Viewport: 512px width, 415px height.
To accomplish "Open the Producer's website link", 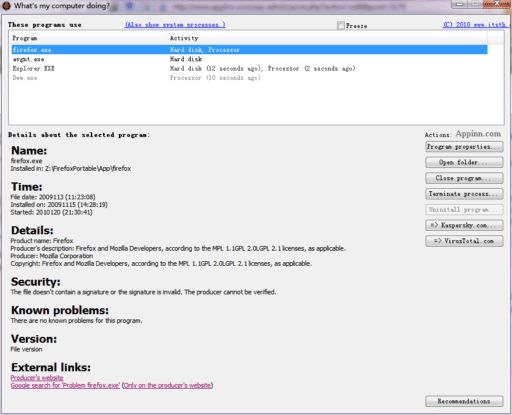I will click(x=37, y=378).
